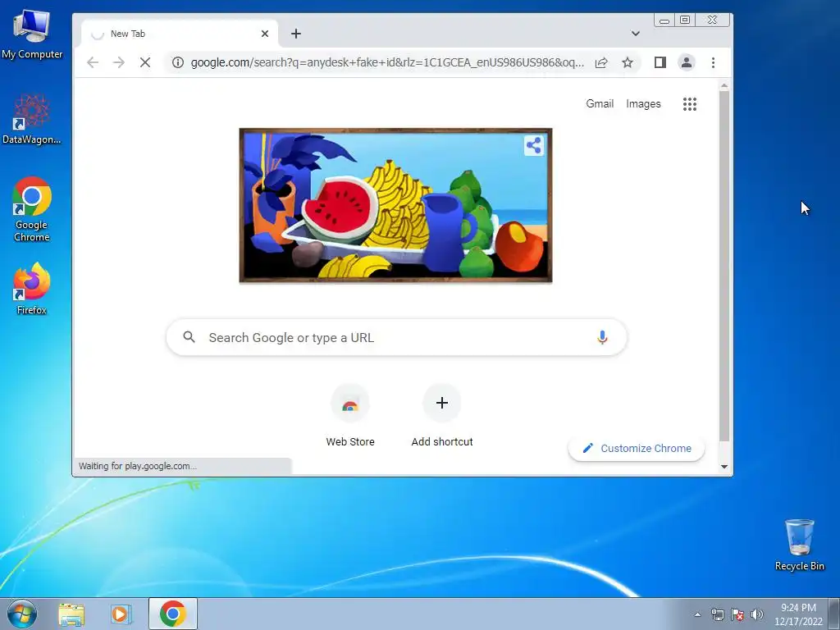The image size is (840, 630).
Task: Expand the tab search chevron
Action: [636, 33]
